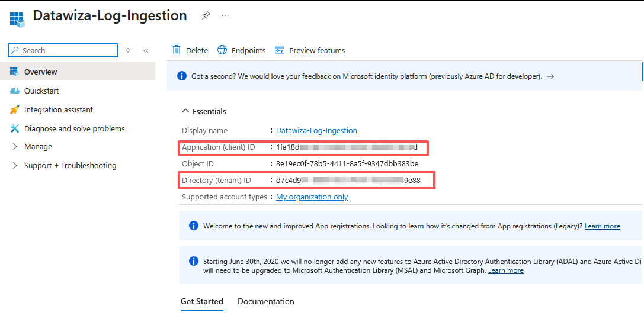Viewport: 644px width, 335px height.
Task: Click the My organization only link
Action: click(x=312, y=197)
